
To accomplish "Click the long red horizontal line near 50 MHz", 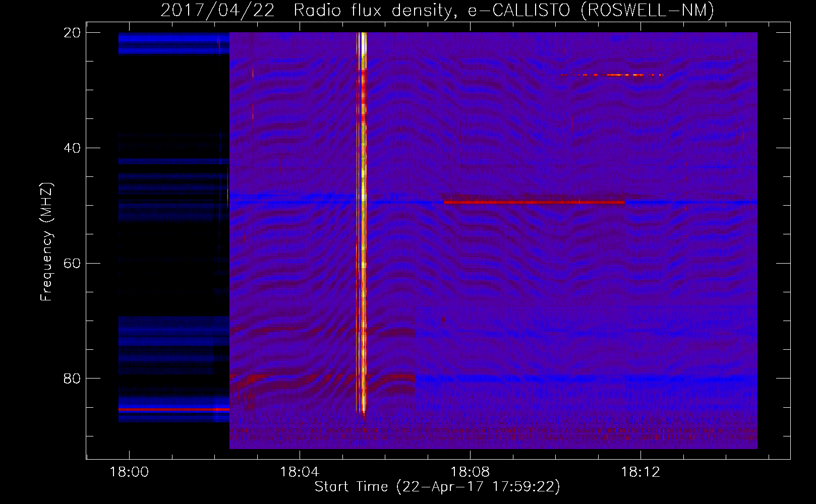I will [534, 202].
